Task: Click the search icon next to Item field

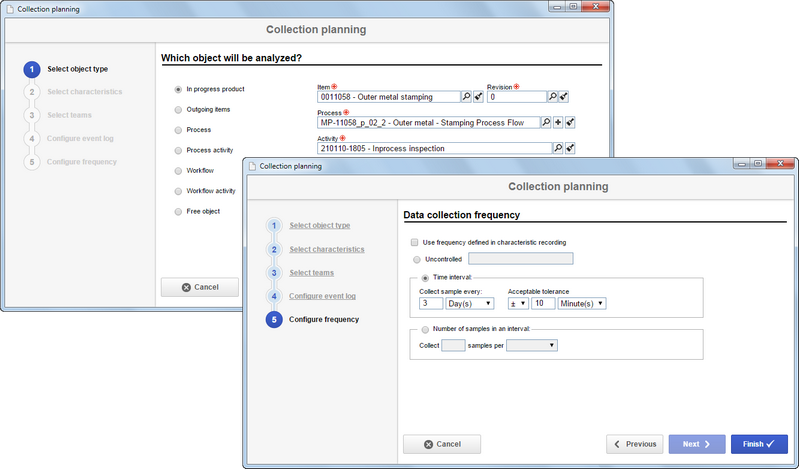Action: click(x=466, y=97)
